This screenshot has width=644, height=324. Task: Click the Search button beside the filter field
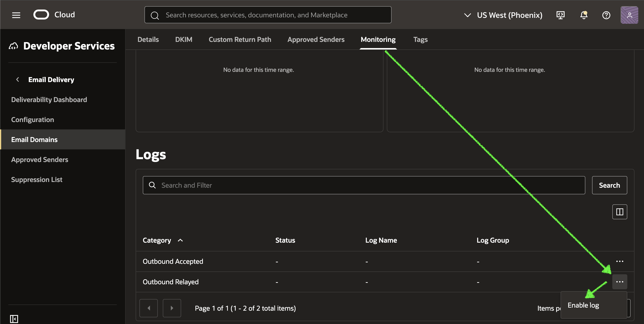609,185
